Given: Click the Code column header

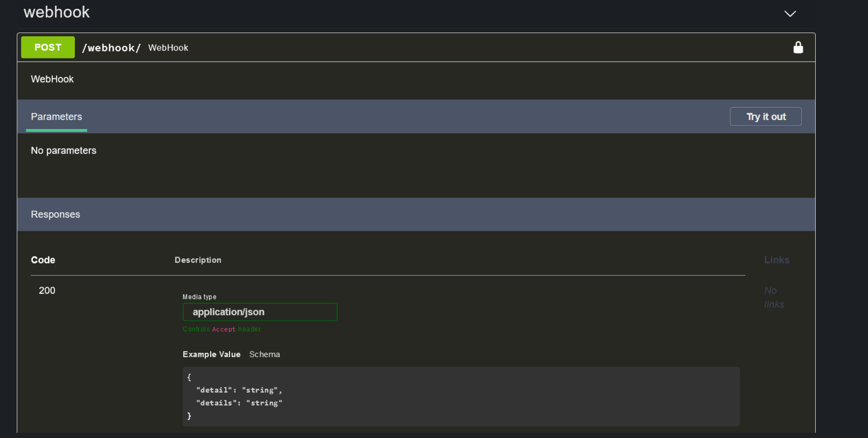Looking at the screenshot, I should (x=43, y=260).
